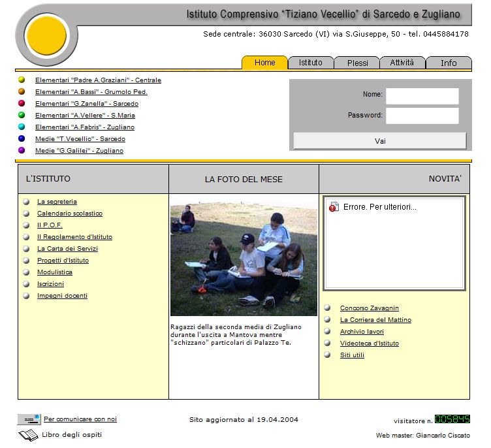Go to the Attività tab
This screenshot has width=491, height=448.
click(402, 63)
